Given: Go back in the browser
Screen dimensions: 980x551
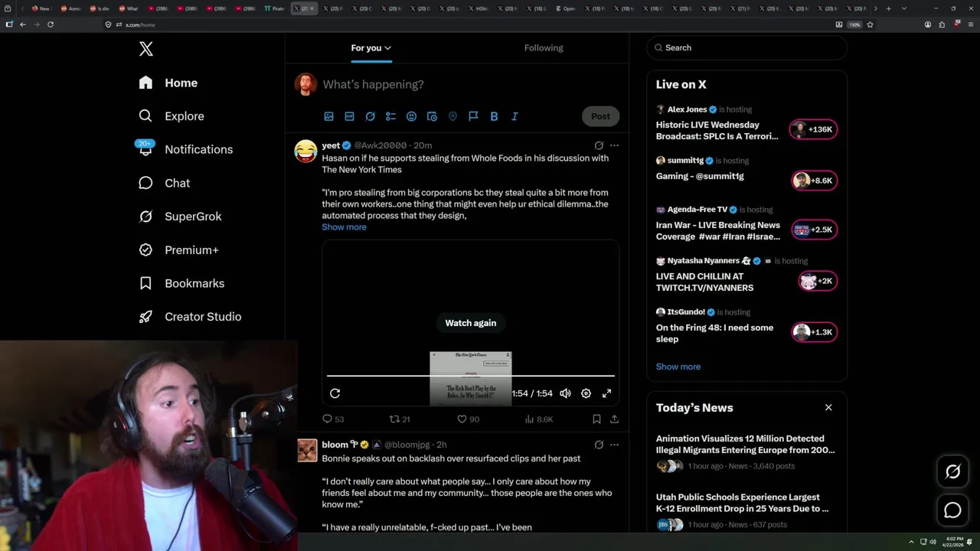Looking at the screenshot, I should (x=23, y=24).
